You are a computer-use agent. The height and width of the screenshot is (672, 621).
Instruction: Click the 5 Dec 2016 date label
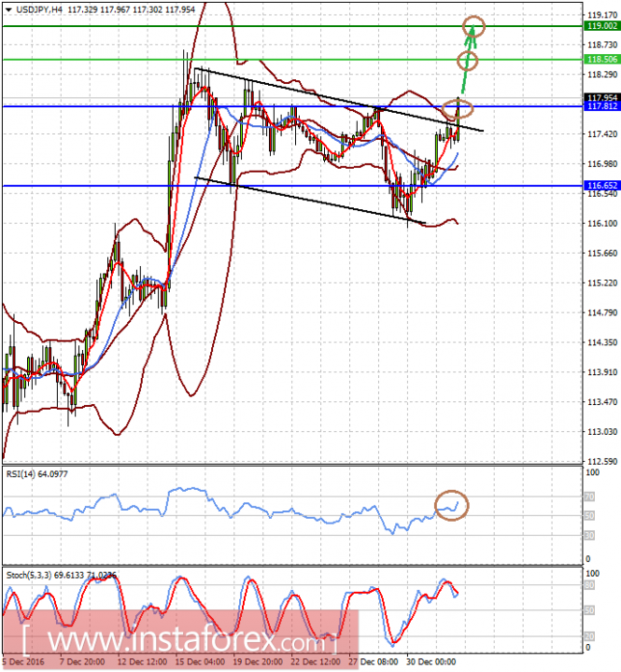tap(22, 662)
